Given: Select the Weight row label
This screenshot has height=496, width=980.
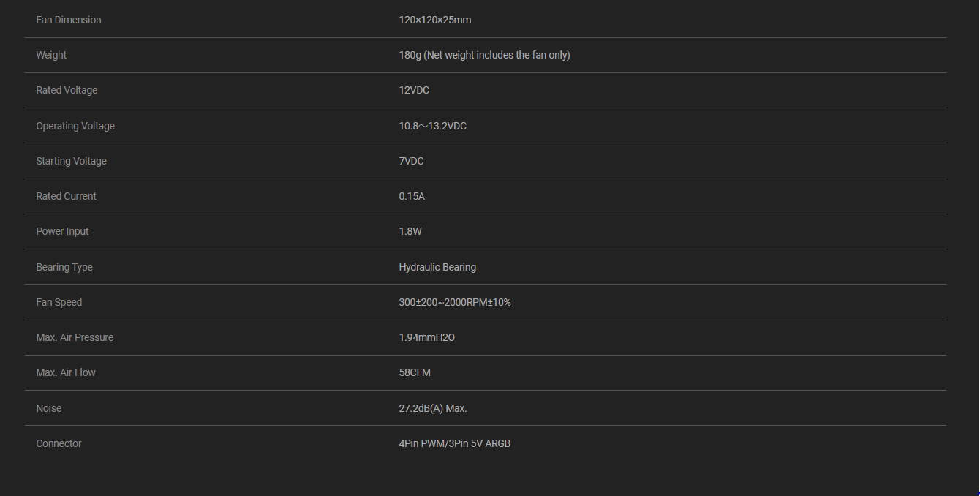Looking at the screenshot, I should pos(51,55).
